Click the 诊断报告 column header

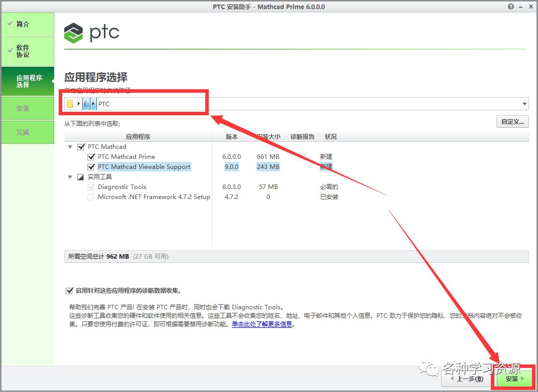(302, 136)
